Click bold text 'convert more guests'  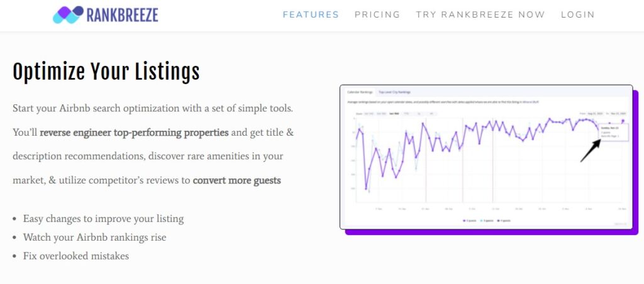(x=237, y=180)
